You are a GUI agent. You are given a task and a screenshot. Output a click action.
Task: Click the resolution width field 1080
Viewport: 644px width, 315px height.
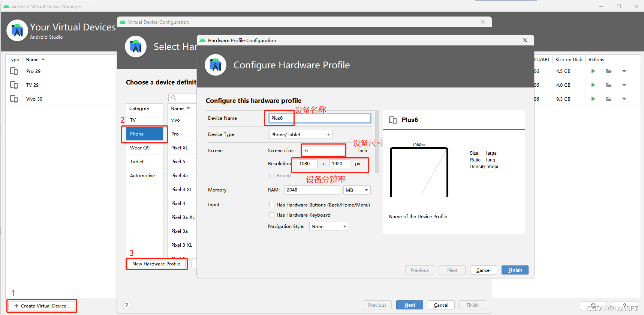pyautogui.click(x=307, y=164)
